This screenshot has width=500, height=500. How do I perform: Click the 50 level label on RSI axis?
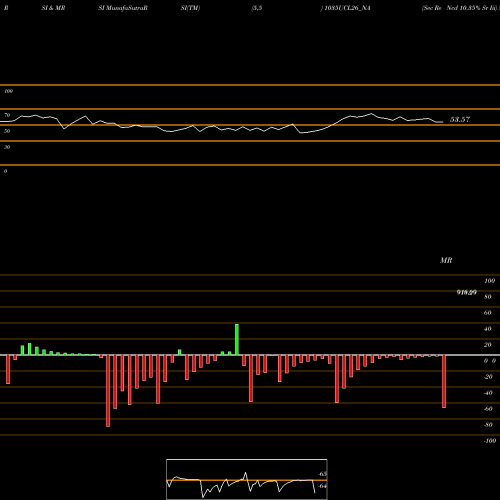(x=7, y=131)
